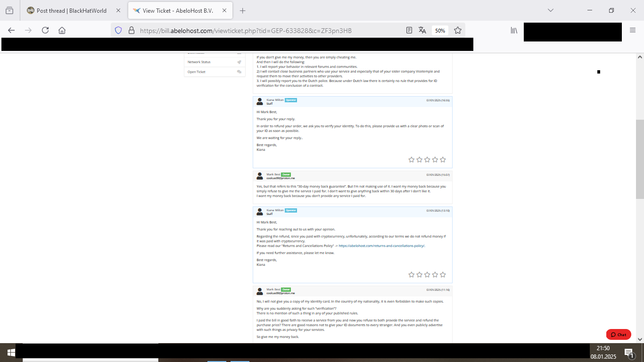Open the Library bookmarks and history panel
This screenshot has height=362, width=644.
514,30
